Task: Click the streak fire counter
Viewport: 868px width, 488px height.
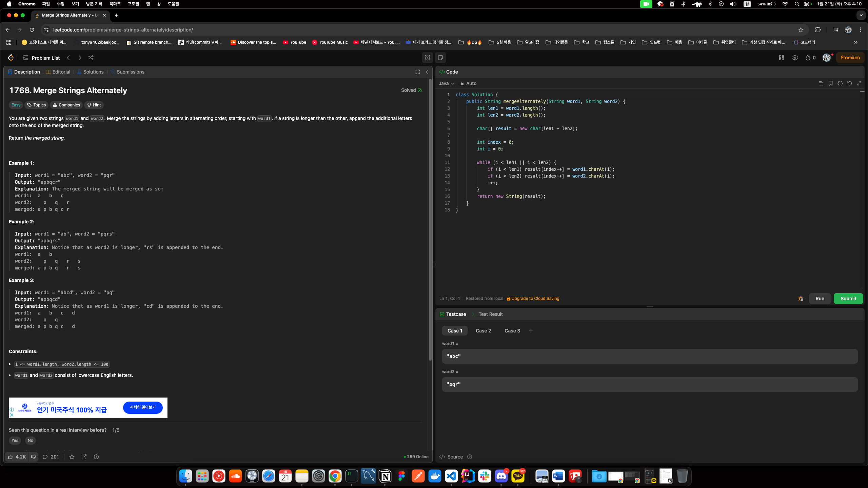Action: [x=810, y=58]
